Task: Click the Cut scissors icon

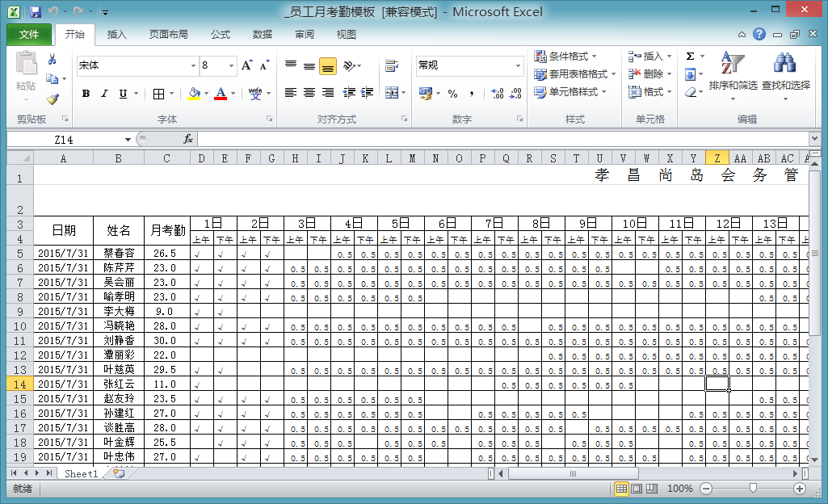Action: 52,59
